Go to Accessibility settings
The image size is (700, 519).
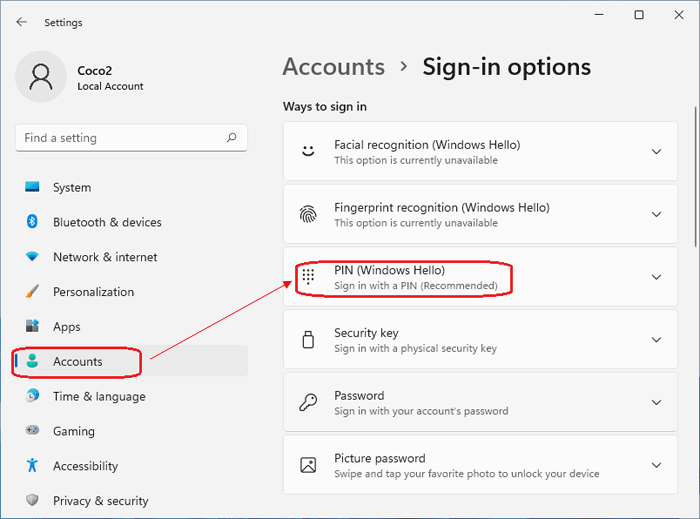coord(130,466)
